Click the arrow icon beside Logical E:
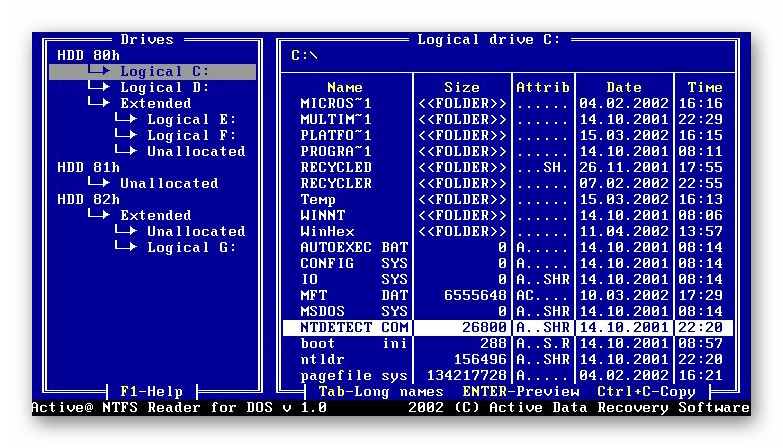The image size is (783, 448). (x=126, y=118)
